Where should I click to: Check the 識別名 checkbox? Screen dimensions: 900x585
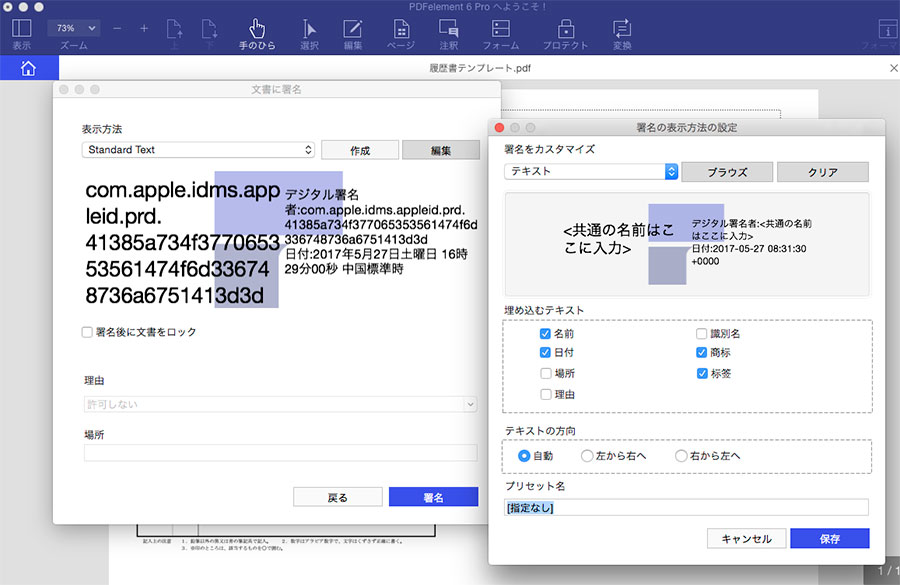pyautogui.click(x=701, y=334)
